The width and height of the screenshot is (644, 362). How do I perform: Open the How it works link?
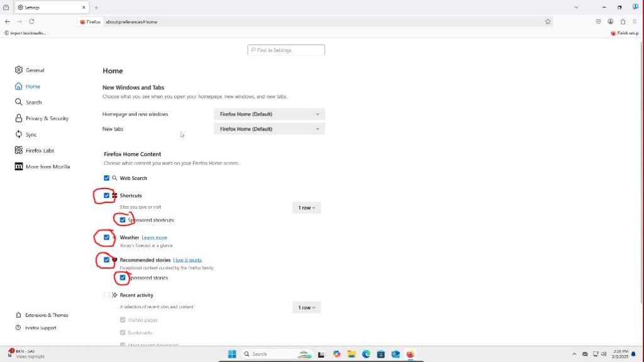pos(187,260)
